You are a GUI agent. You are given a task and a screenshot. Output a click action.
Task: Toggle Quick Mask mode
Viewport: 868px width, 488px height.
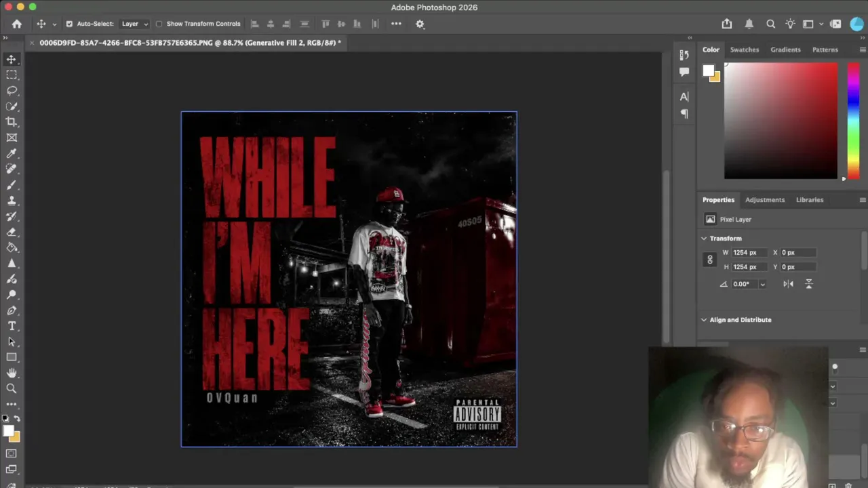(12, 453)
